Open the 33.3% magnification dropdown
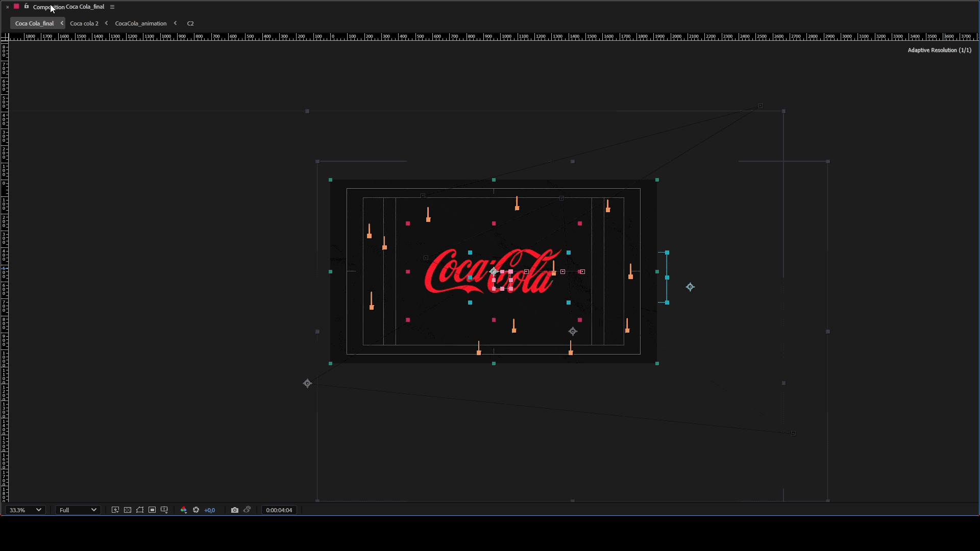Viewport: 980px width, 551px height. (25, 510)
